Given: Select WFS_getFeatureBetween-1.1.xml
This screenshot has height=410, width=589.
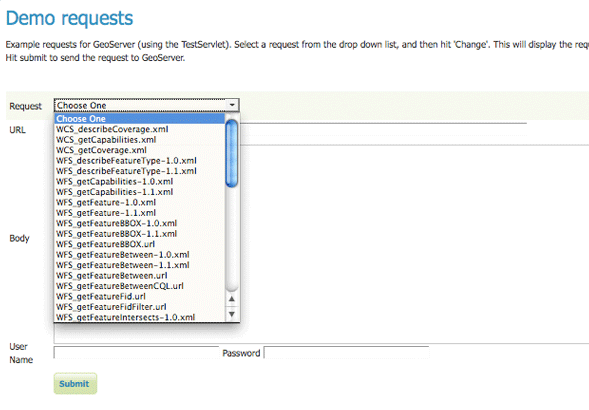Looking at the screenshot, I should pos(140,265).
